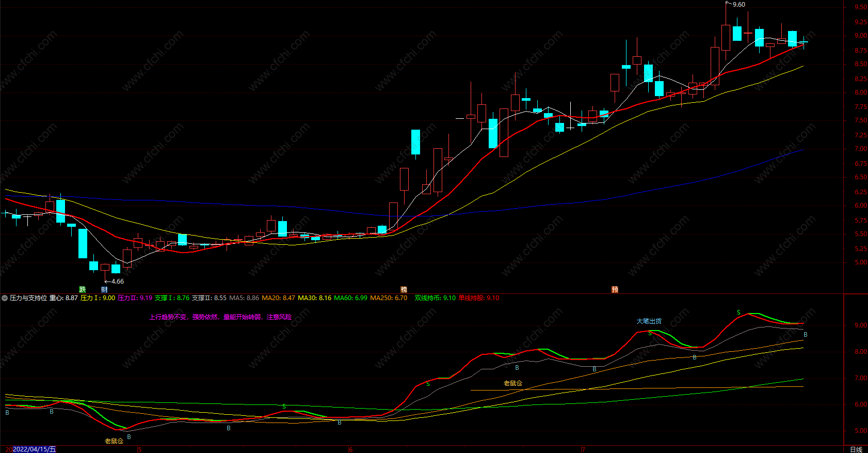Click the 大笔出货 annotation
868x453 pixels.
pos(649,321)
